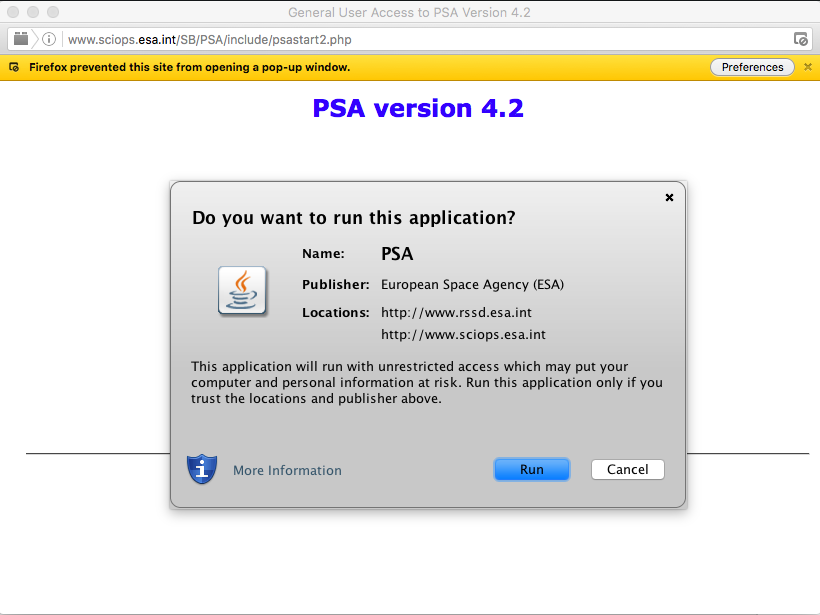Click the blocked pop-up icon in address bar
The height and width of the screenshot is (615, 820).
click(x=801, y=39)
